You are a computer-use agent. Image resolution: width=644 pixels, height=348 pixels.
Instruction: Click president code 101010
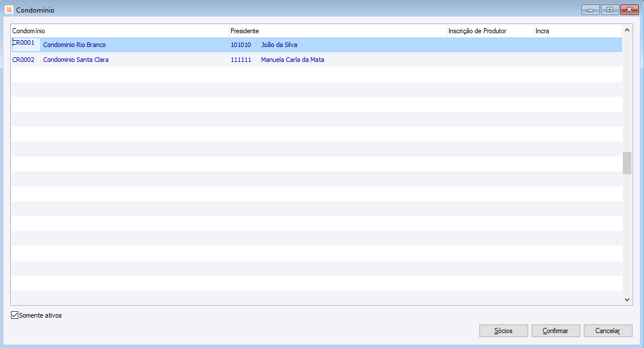241,45
